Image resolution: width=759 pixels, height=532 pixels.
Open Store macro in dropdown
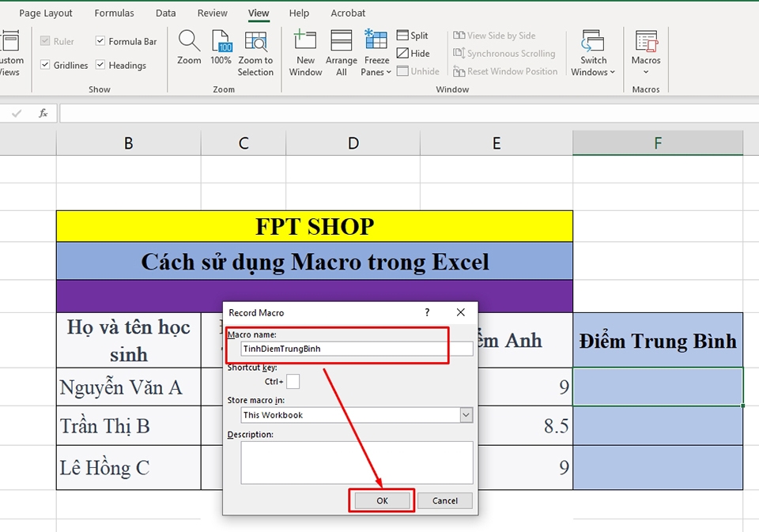click(466, 415)
